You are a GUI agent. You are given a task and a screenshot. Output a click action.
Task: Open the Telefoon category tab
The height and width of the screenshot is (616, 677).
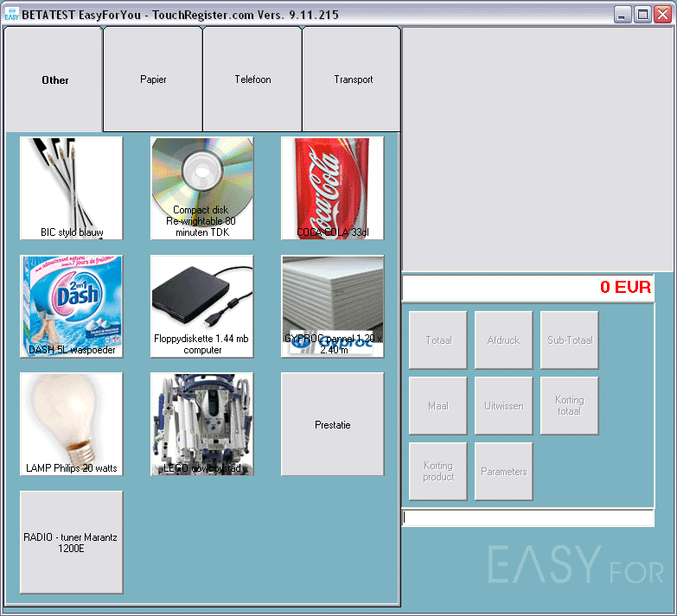click(252, 79)
